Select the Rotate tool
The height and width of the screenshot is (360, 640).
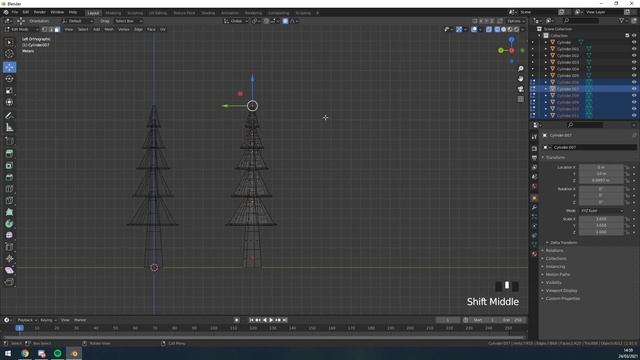9,79
